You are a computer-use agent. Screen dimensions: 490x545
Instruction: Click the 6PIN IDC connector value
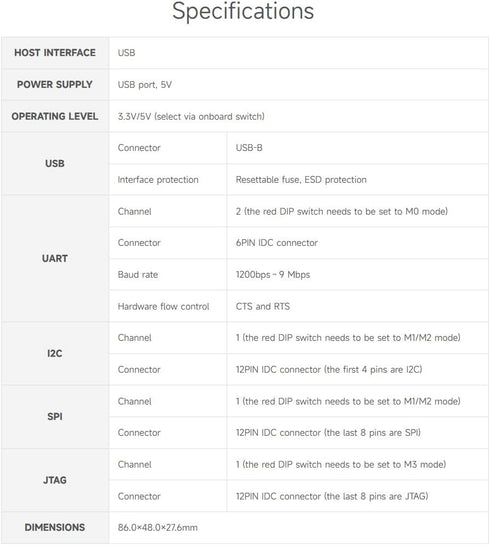tap(277, 243)
